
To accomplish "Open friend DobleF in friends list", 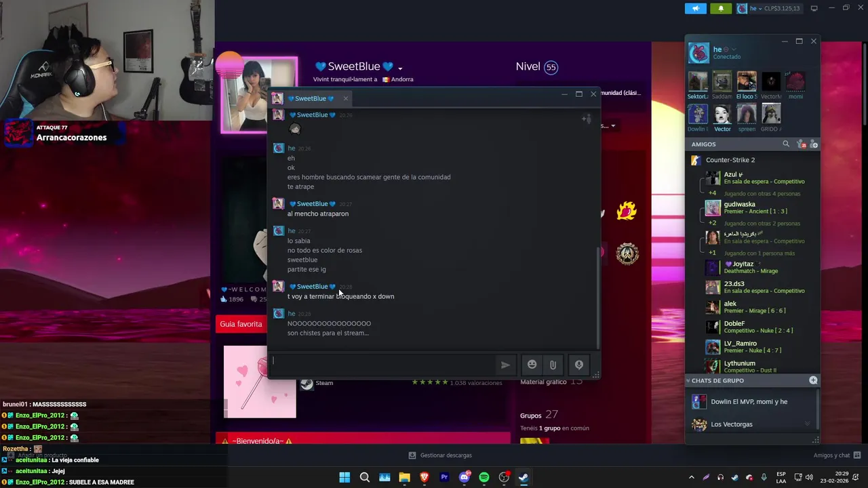I will pyautogui.click(x=759, y=327).
